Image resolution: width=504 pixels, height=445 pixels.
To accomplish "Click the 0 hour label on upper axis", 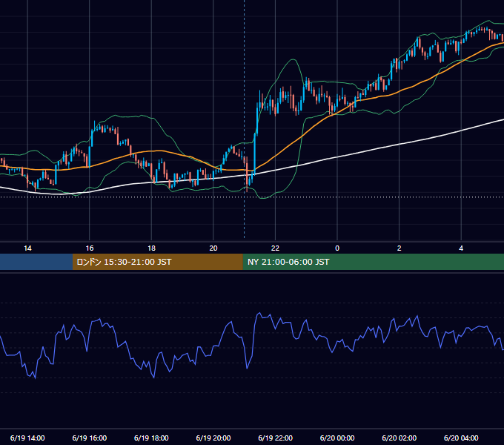I will (337, 248).
